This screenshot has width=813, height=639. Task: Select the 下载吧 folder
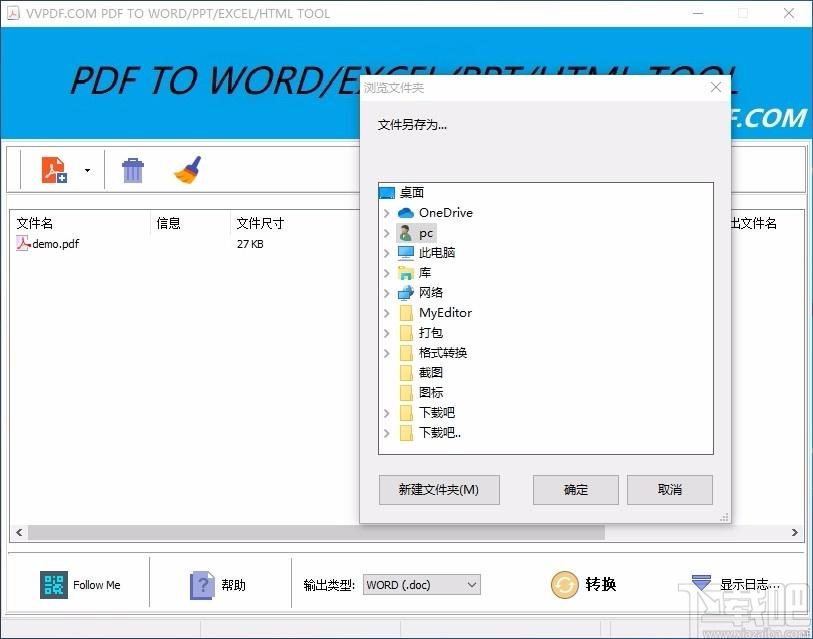(x=437, y=412)
